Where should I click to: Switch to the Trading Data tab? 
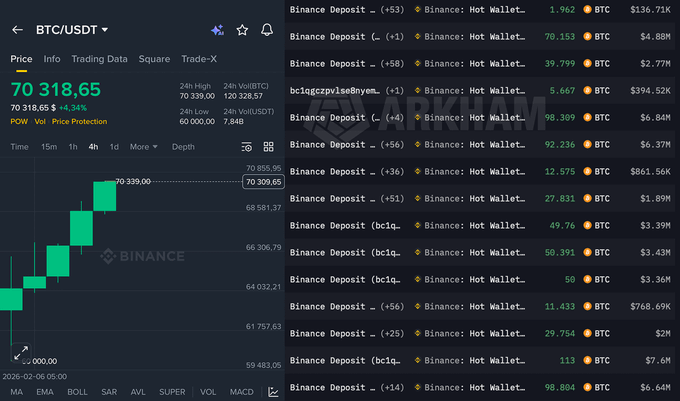pos(100,59)
